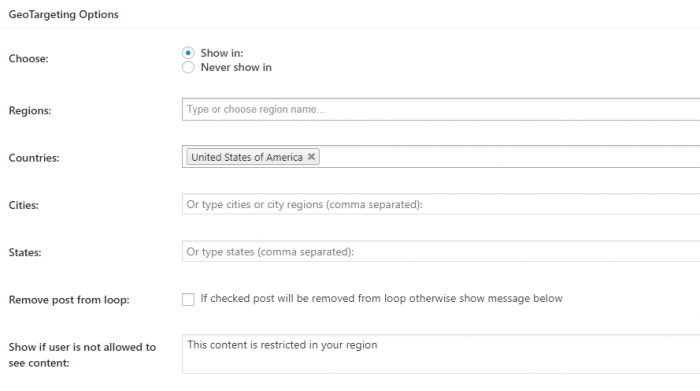Check the Remove post from loop checkbox

point(188,299)
